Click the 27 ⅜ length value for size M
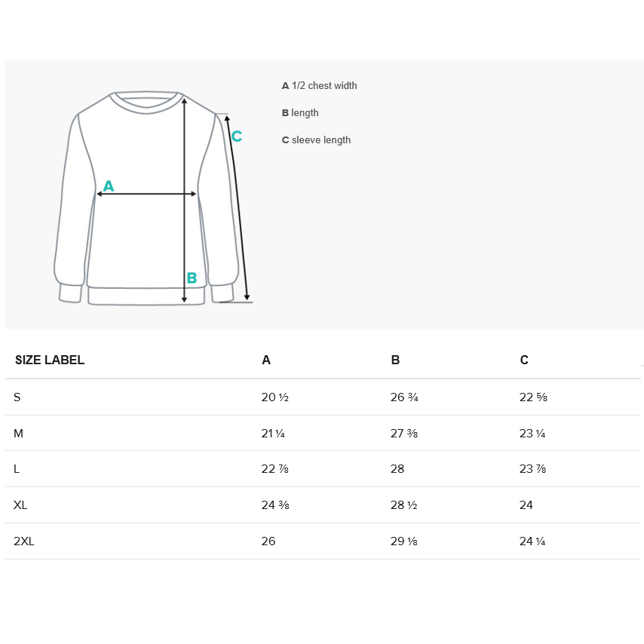The image size is (644, 644). [404, 434]
